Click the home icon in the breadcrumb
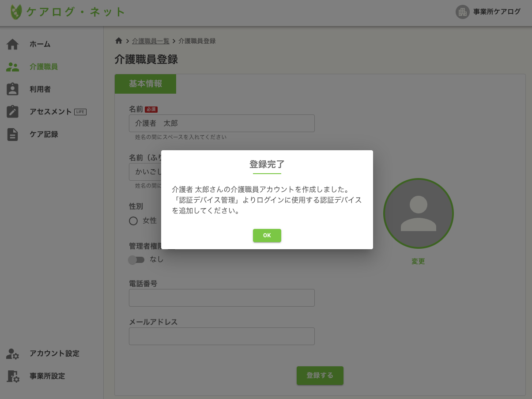The width and height of the screenshot is (532, 399). pos(118,40)
